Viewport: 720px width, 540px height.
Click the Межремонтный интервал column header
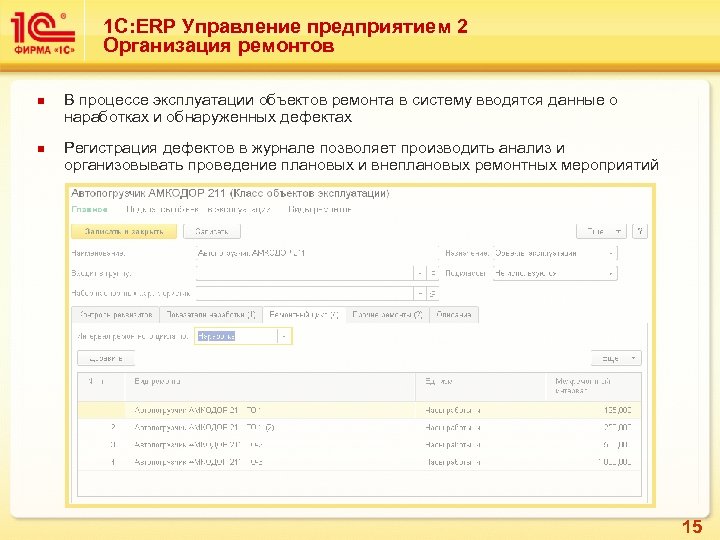pyautogui.click(x=593, y=386)
